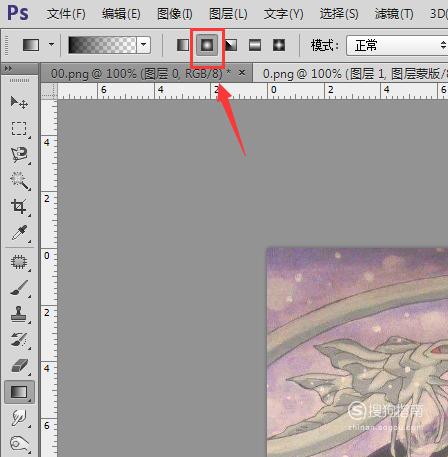Viewport: 448px width, 457px height.
Task: Open the 滤镜(T) menu
Action: pyautogui.click(x=394, y=14)
